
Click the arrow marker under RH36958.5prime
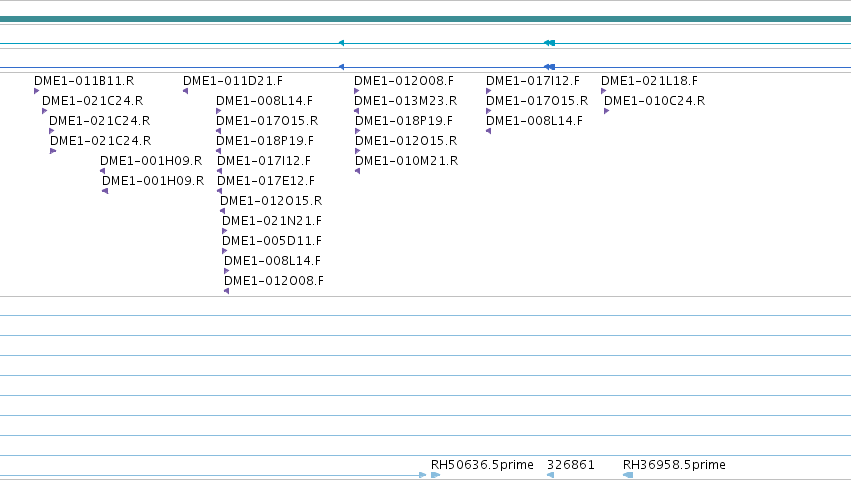pos(628,475)
